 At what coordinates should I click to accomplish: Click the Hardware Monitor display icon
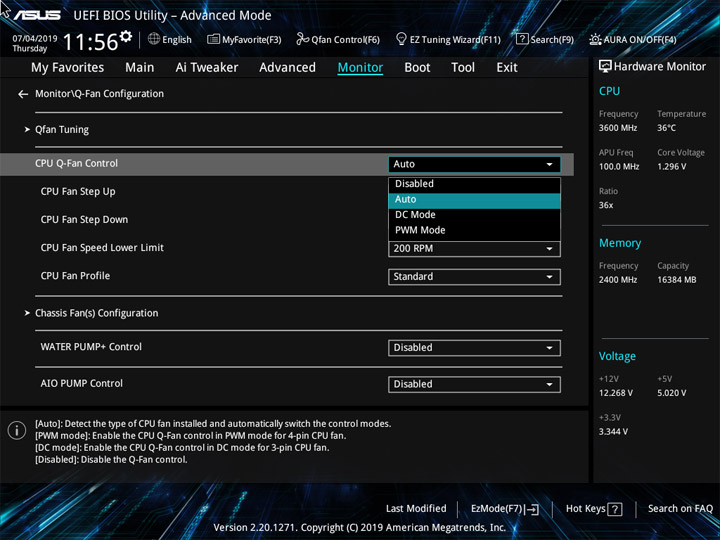coord(605,67)
